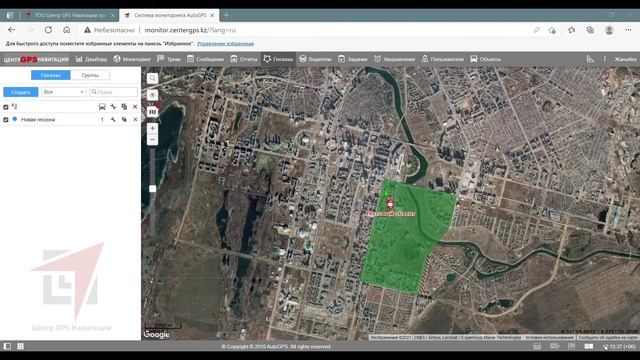The width and height of the screenshot is (640, 360).
Task: Edit Новая геозона with its wrench icon
Action: (113, 120)
